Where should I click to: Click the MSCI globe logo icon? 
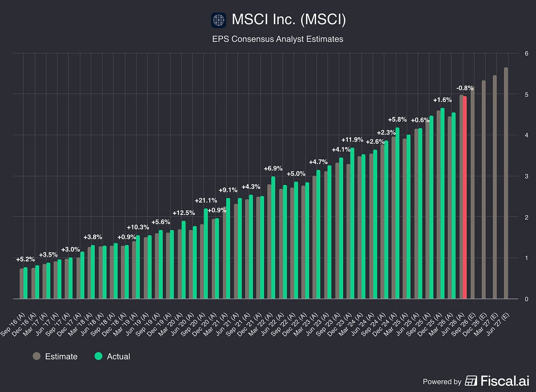pyautogui.click(x=218, y=20)
